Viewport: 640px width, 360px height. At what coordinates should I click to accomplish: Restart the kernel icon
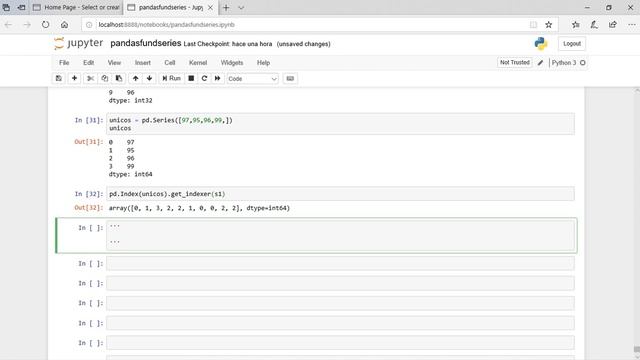[204, 78]
